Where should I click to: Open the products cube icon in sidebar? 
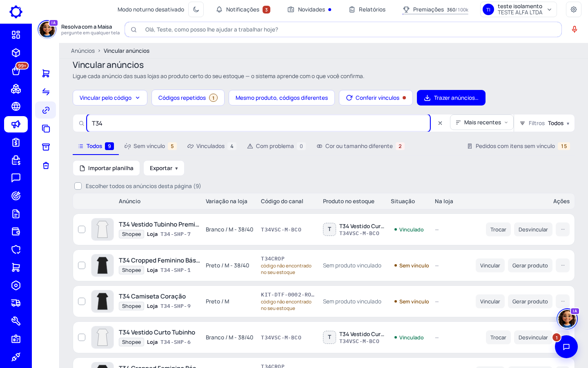(x=16, y=53)
